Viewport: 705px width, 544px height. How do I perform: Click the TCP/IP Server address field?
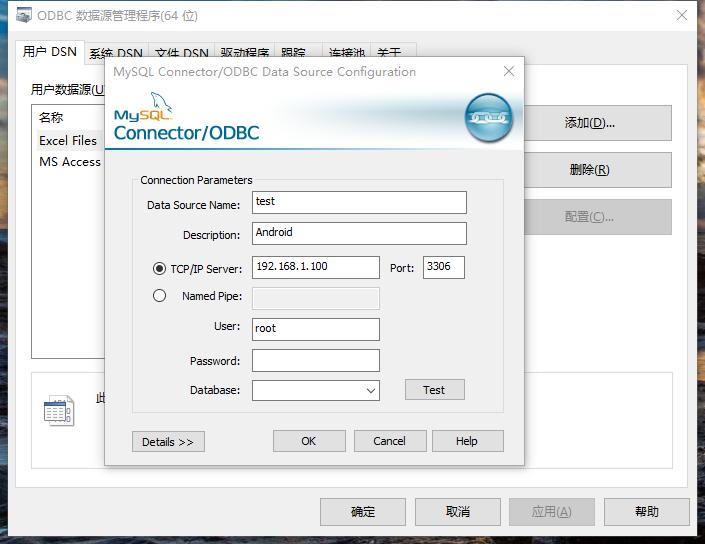click(x=316, y=267)
